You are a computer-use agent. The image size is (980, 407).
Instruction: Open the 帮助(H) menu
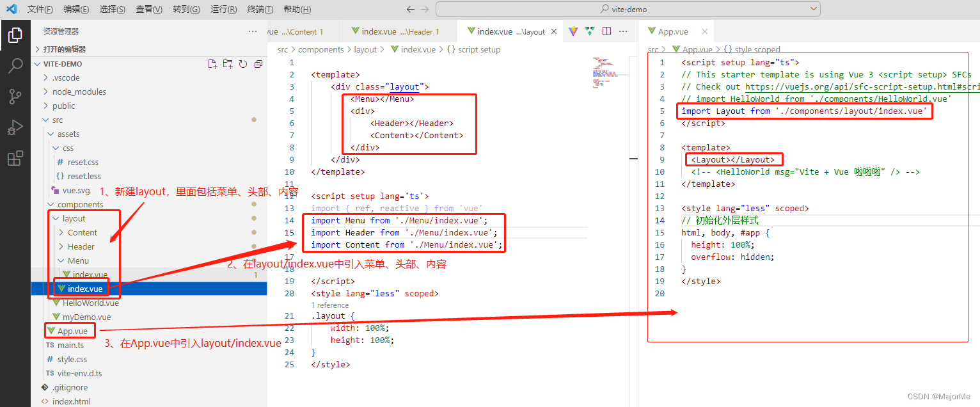297,9
